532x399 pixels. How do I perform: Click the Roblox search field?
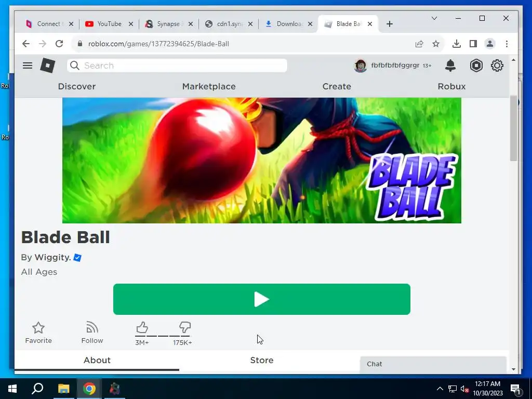(177, 65)
